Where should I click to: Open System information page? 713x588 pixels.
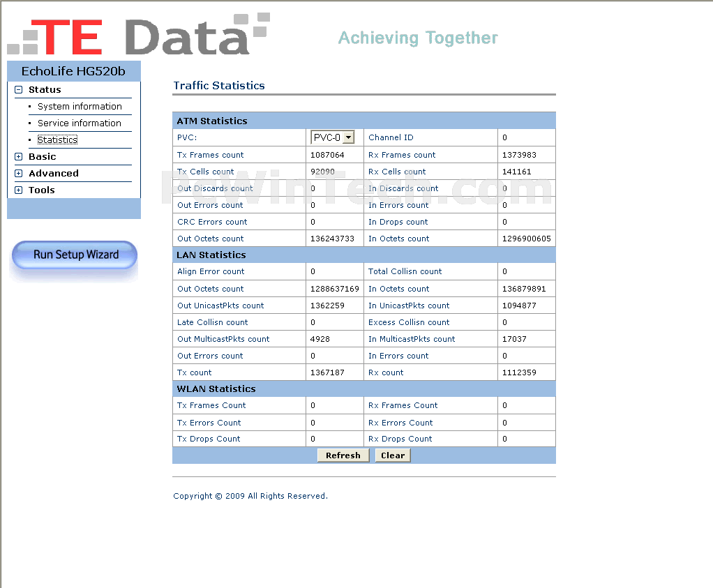pos(80,107)
